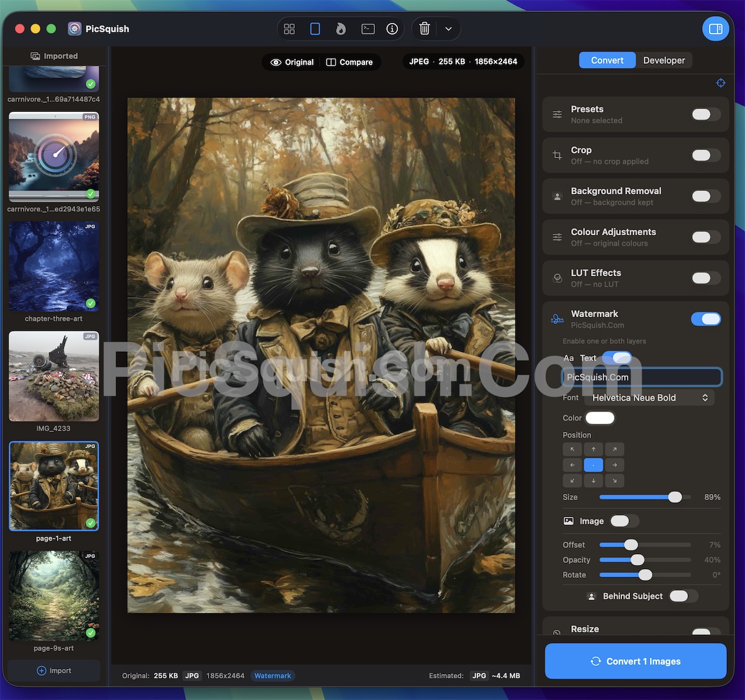Show the Original view

292,62
